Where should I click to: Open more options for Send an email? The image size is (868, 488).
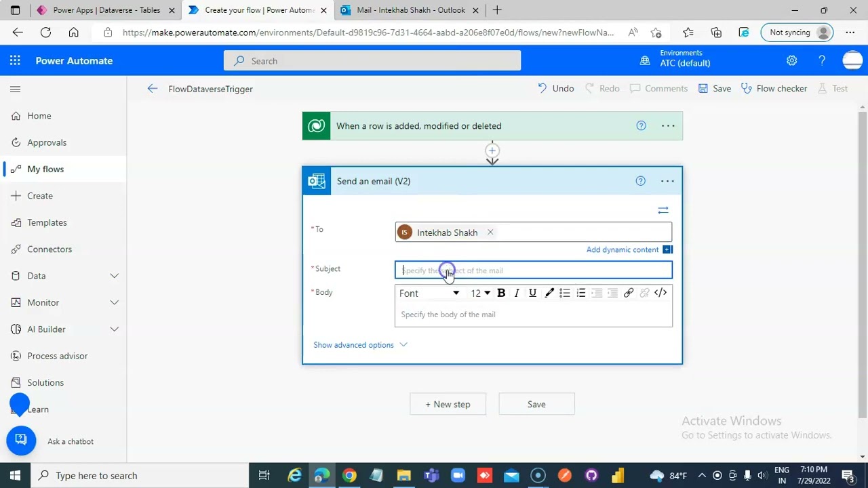667,181
